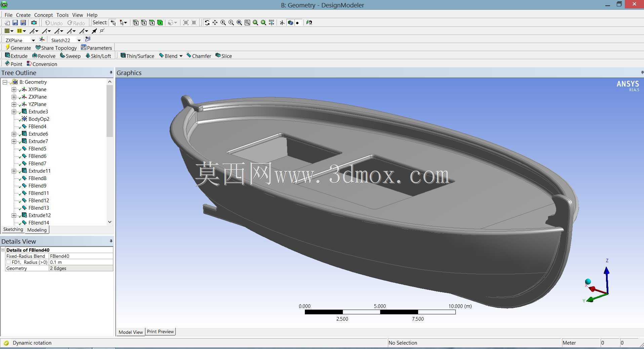644x349 pixels.
Task: Click the Tree Outline scroll-down arrow
Action: [110, 222]
